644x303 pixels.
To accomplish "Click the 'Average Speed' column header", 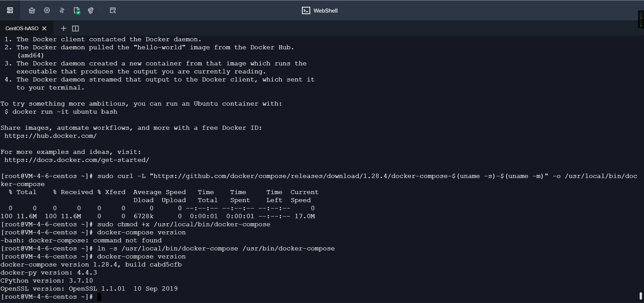I will pyautogui.click(x=160, y=192).
